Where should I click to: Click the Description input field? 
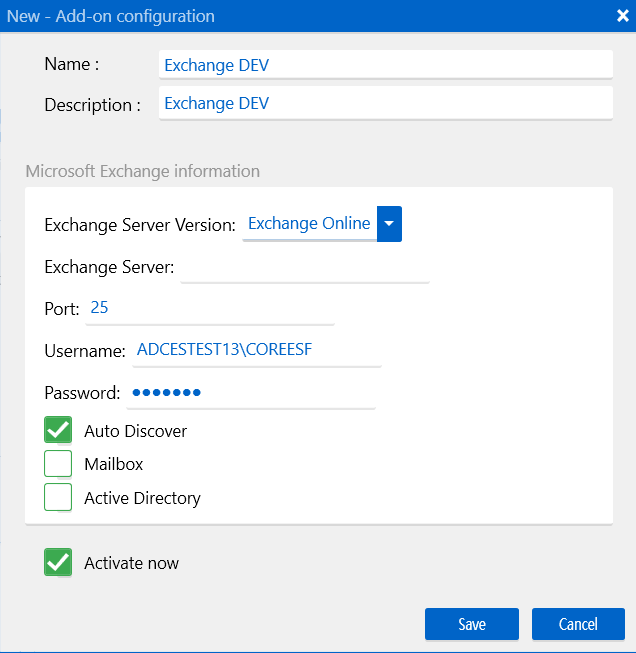point(386,103)
